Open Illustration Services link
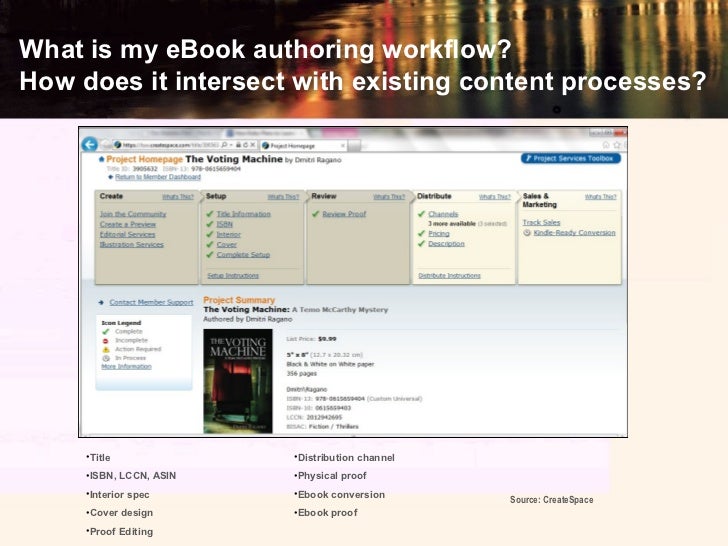The image size is (728, 546). point(131,245)
